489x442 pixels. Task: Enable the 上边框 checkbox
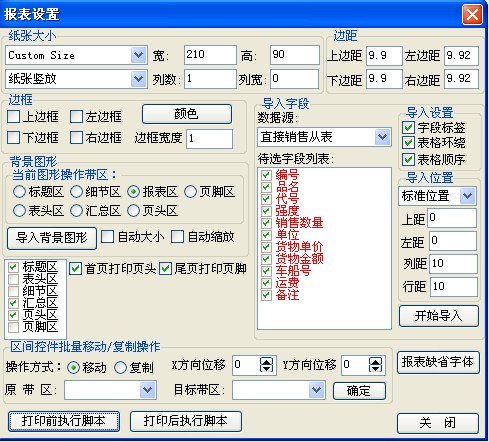click(x=14, y=117)
